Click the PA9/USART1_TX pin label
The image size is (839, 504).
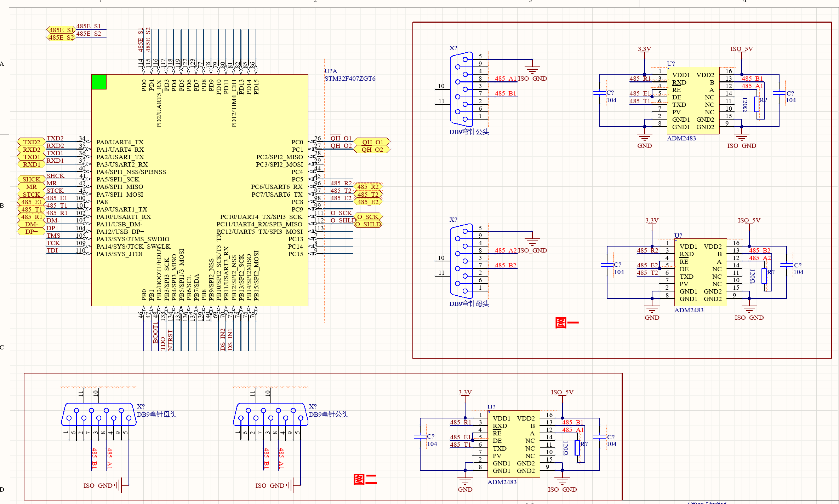tap(121, 209)
